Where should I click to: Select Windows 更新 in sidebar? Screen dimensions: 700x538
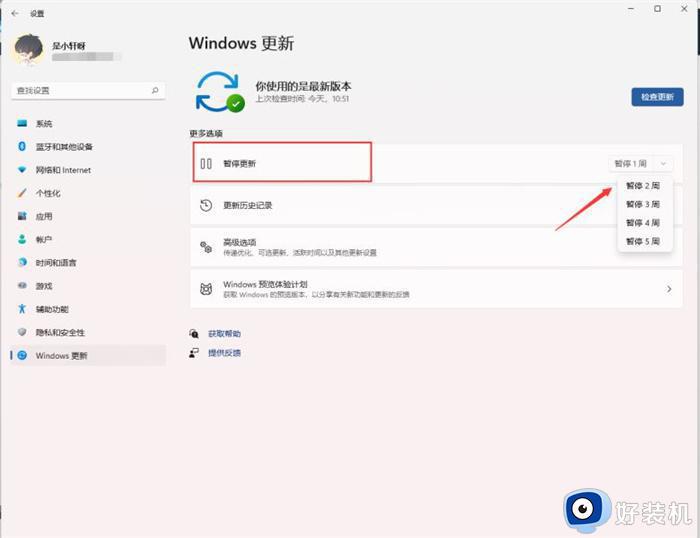(88, 356)
